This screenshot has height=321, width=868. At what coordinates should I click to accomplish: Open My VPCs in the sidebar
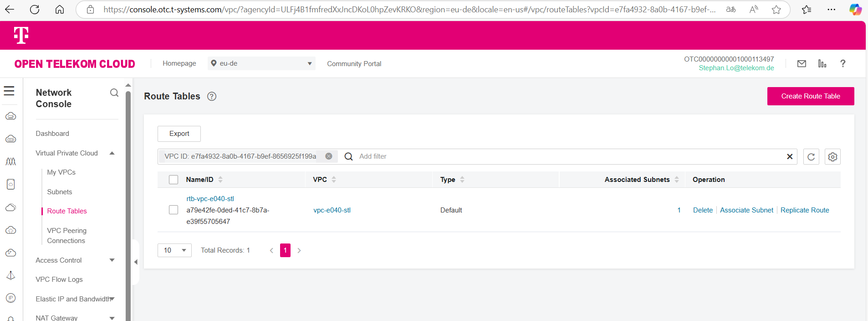61,172
